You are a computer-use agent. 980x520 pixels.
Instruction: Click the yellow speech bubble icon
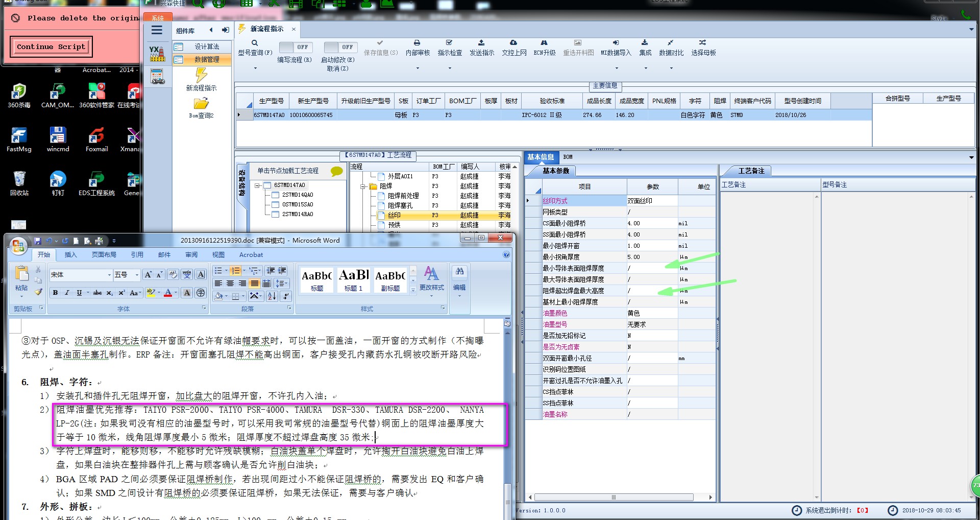pyautogui.click(x=337, y=171)
